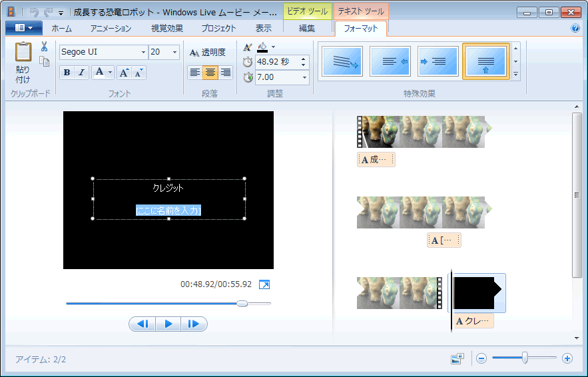This screenshot has height=377, width=588.
Task: Choose the fly-in-from-right text effect
Action: (x=390, y=61)
